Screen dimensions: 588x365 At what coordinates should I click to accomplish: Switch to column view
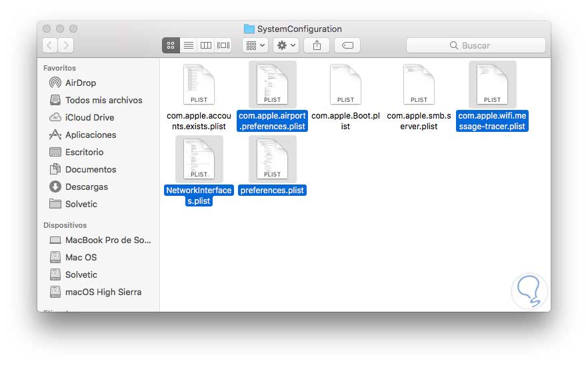206,45
